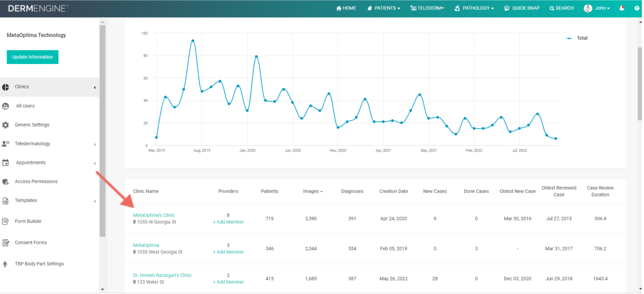This screenshot has height=294, width=644.
Task: Click the Access Permissions shield icon
Action: (x=6, y=182)
